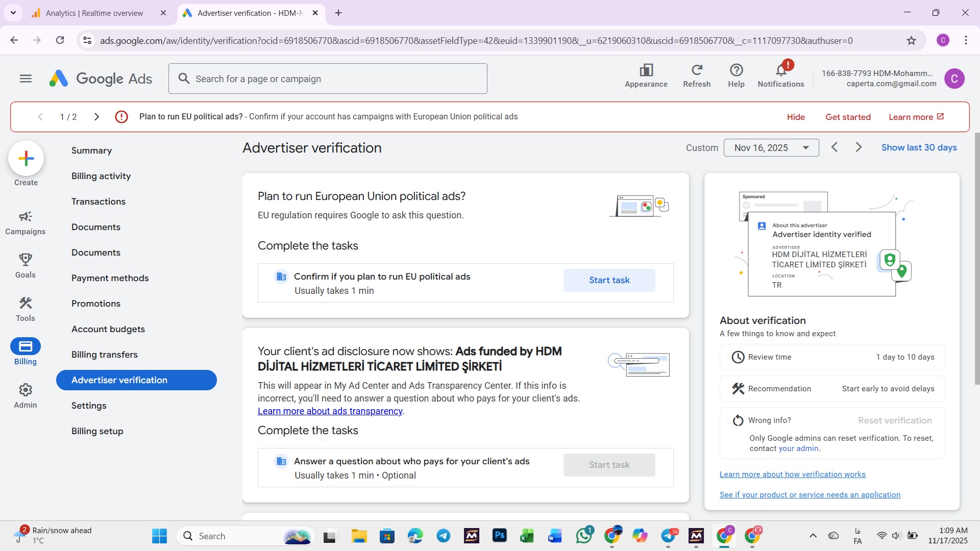
Task: Click the Create plus button
Action: 26,159
